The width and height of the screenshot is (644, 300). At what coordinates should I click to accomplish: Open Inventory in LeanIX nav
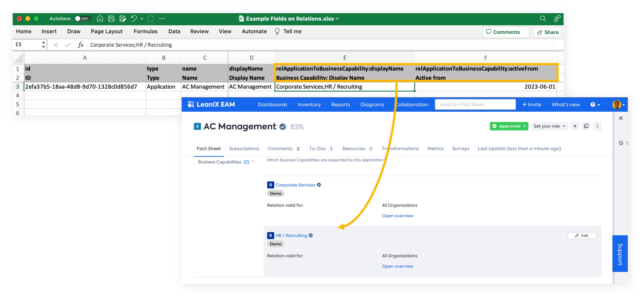click(309, 105)
